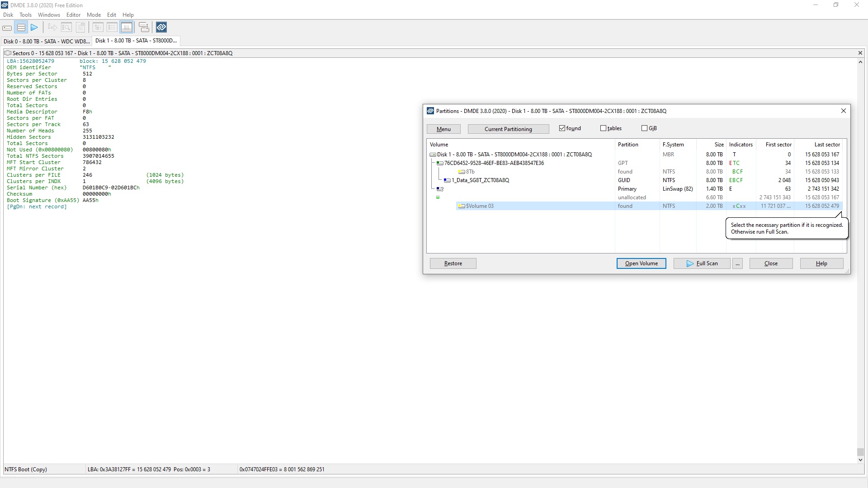
Task: Click the Help button in Partitions dialog
Action: 821,263
